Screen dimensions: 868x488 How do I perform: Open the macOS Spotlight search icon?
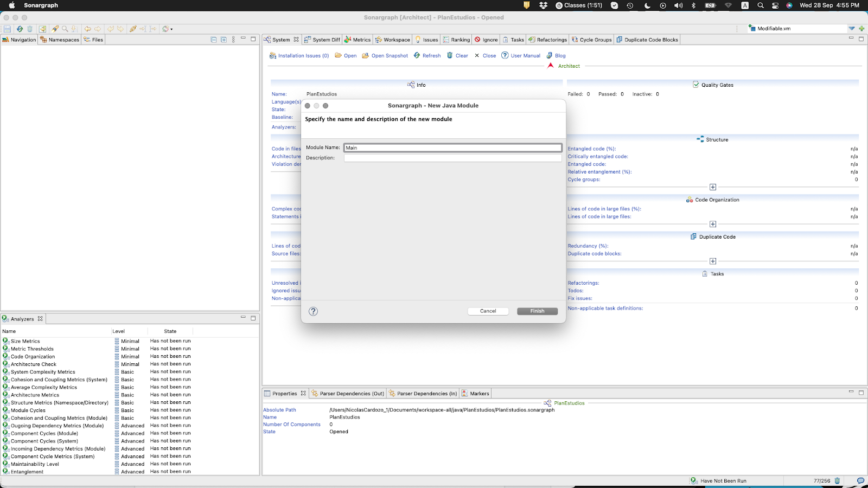(761, 5)
